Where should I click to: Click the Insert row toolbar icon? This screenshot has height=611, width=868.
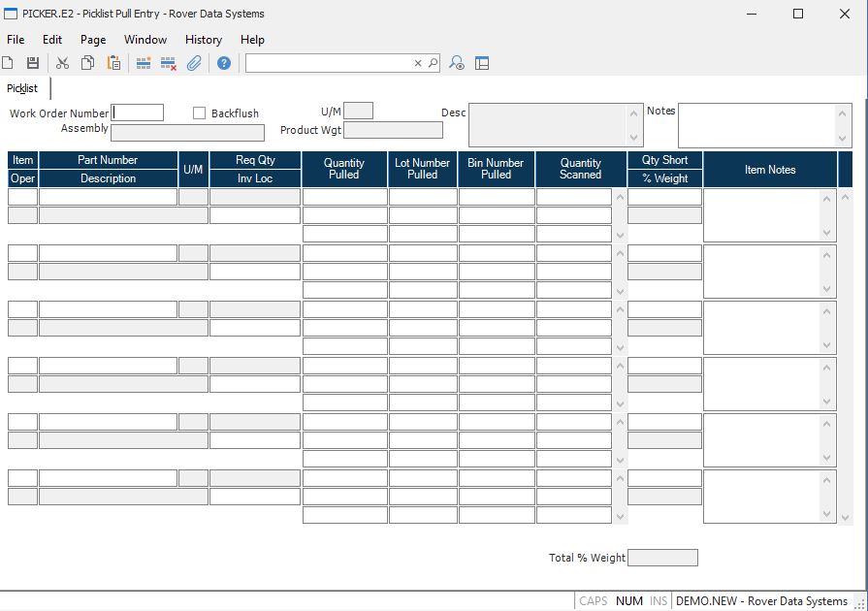(x=144, y=63)
